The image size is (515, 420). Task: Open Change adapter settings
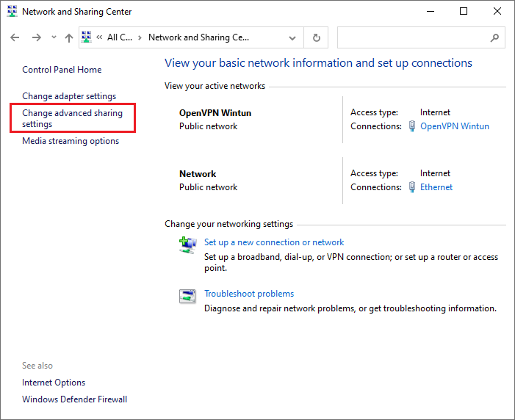point(69,96)
